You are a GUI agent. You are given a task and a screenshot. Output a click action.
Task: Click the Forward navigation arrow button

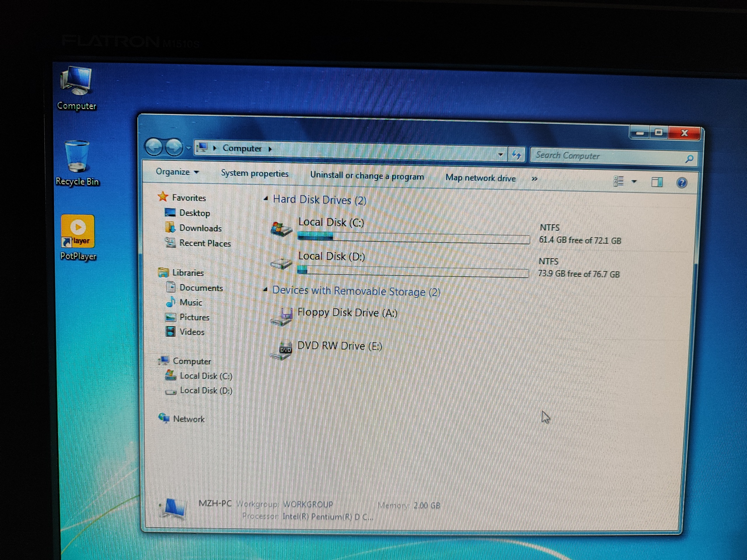pyautogui.click(x=174, y=147)
